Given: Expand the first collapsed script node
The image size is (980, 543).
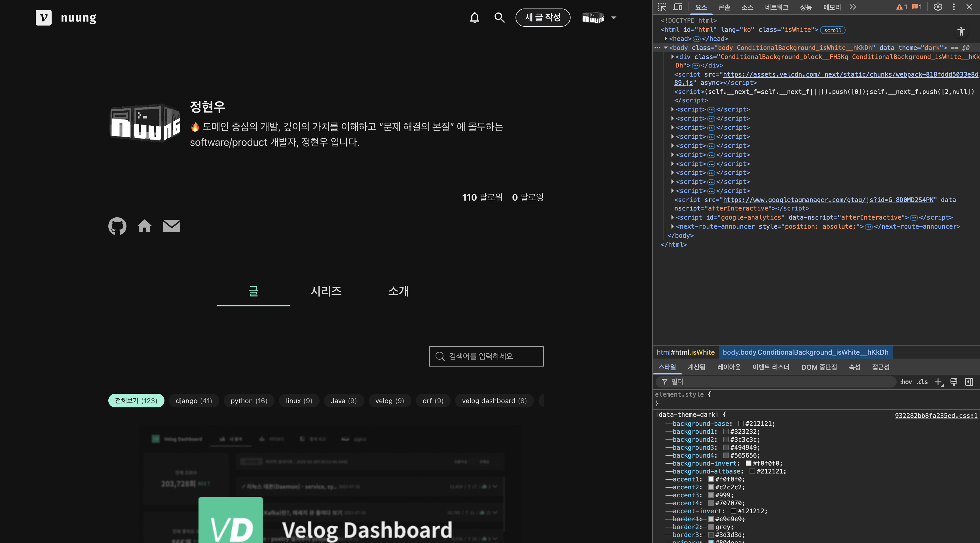Looking at the screenshot, I should [x=673, y=109].
